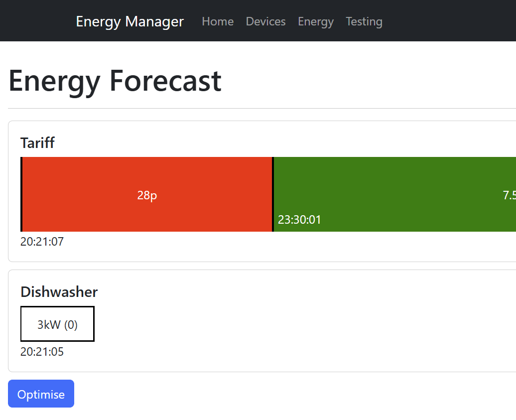The image size is (516, 420).
Task: Click the Dishwasher section title
Action: coord(59,292)
